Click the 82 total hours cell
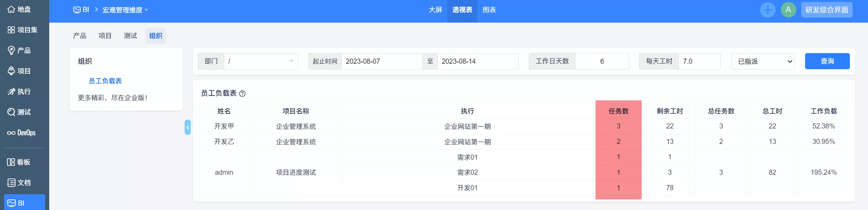This screenshot has height=210, width=868. tap(772, 172)
